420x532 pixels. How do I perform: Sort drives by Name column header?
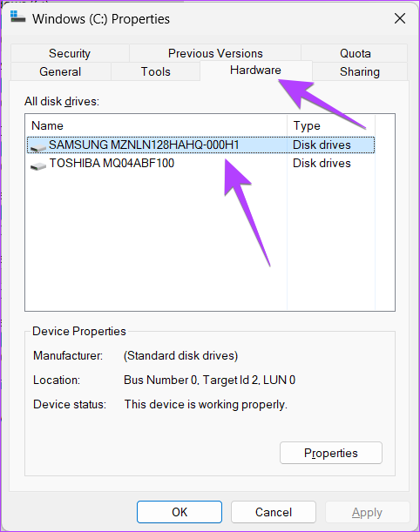click(156, 125)
